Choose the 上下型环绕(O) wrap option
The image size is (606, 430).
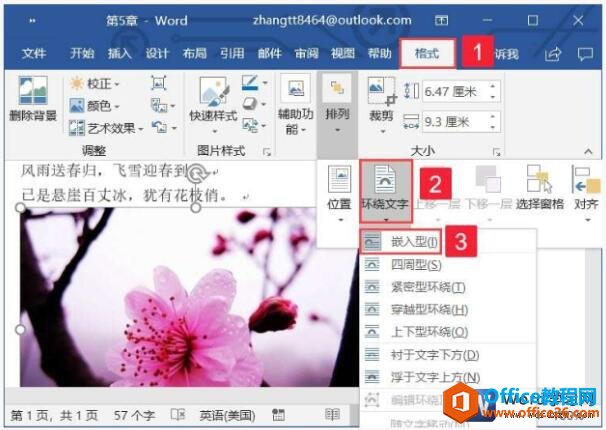(448, 332)
